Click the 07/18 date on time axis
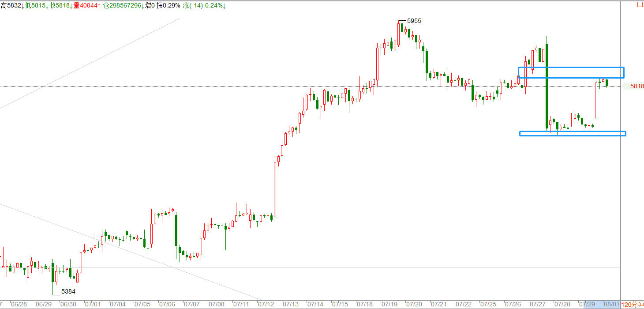Screen dimensions: 644x309 pos(365,305)
